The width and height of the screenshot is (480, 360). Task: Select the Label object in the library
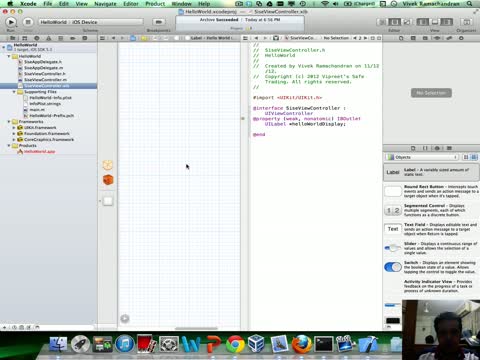click(x=431, y=172)
